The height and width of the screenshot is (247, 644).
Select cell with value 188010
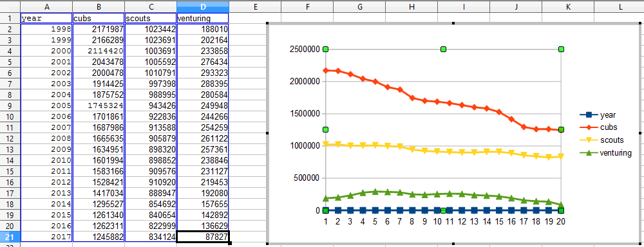[x=203, y=29]
